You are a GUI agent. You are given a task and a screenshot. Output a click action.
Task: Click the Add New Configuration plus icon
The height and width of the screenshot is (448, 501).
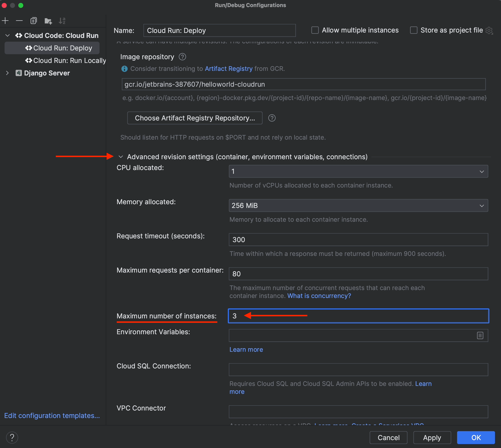tap(5, 21)
